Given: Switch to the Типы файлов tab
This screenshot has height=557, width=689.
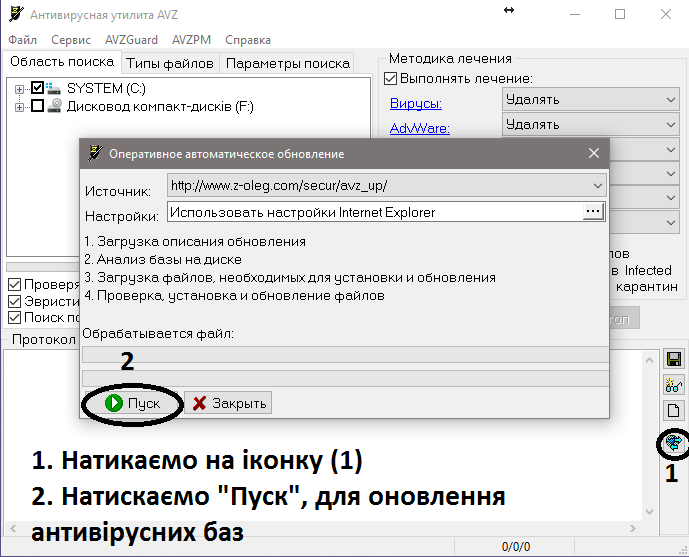Looking at the screenshot, I should coord(169,63).
